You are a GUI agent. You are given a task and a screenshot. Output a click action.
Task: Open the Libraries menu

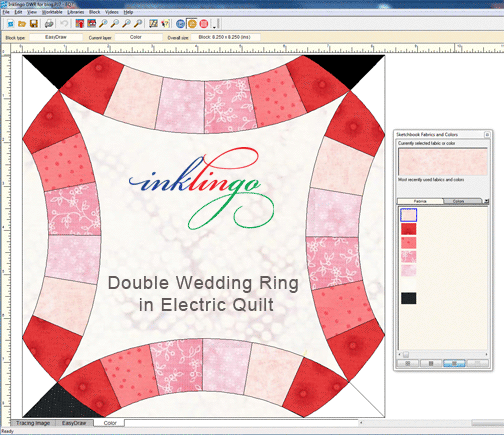[x=76, y=12]
